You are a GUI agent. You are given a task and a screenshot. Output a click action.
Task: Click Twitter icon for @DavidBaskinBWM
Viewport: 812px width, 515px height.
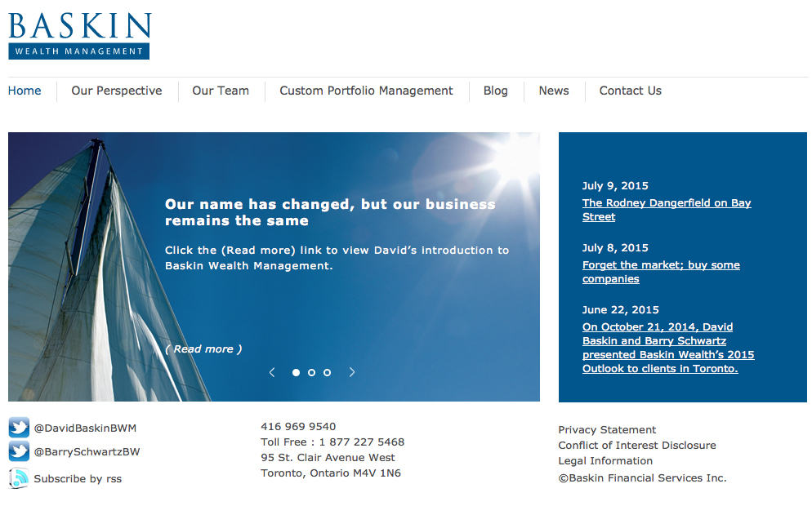click(x=19, y=428)
